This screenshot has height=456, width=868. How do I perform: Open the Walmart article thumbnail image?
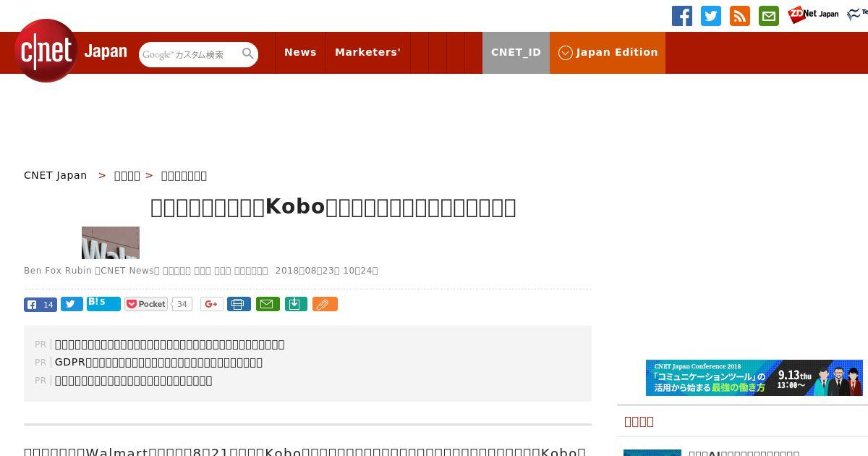coord(111,242)
